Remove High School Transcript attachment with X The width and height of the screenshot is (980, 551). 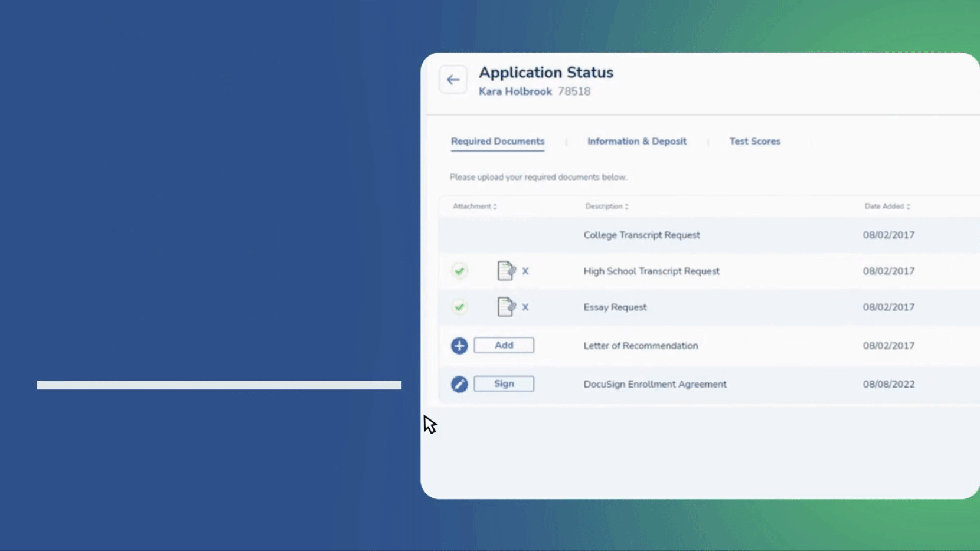point(525,271)
